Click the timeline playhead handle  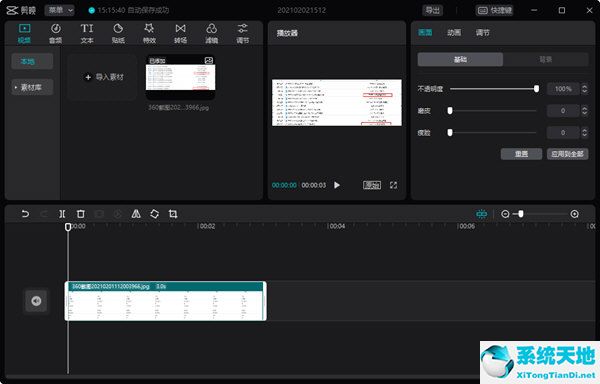click(68, 227)
